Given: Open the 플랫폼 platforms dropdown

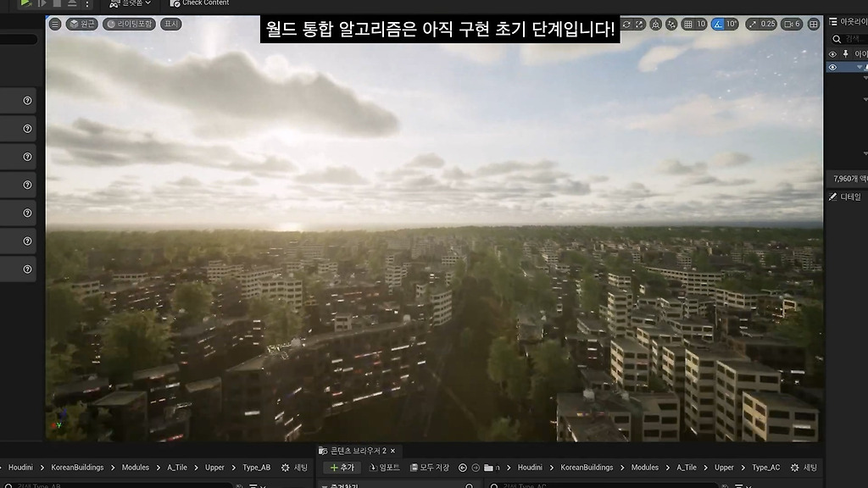Looking at the screenshot, I should [130, 3].
